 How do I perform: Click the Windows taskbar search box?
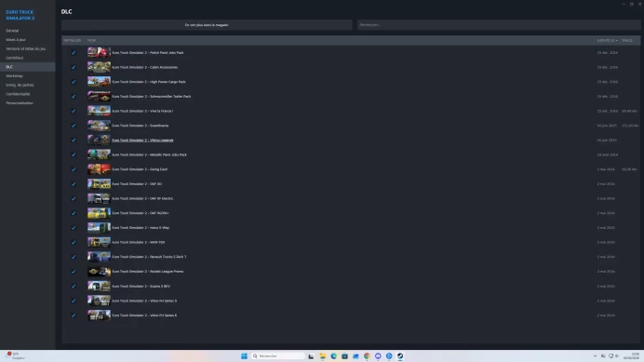click(277, 355)
